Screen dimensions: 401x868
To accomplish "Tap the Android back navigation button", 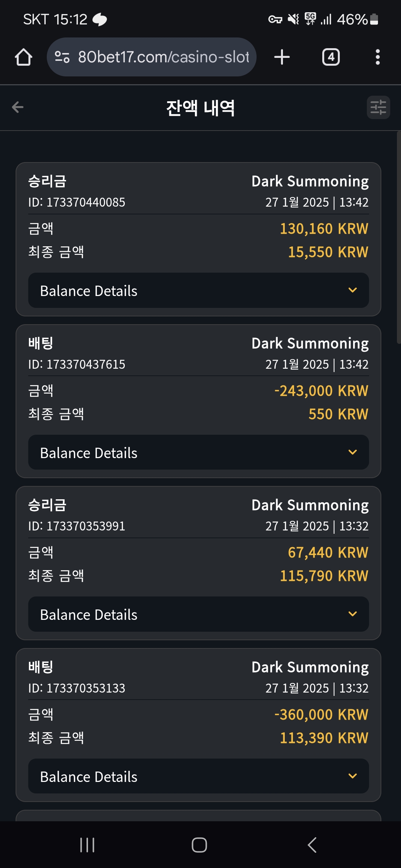I will click(x=312, y=845).
